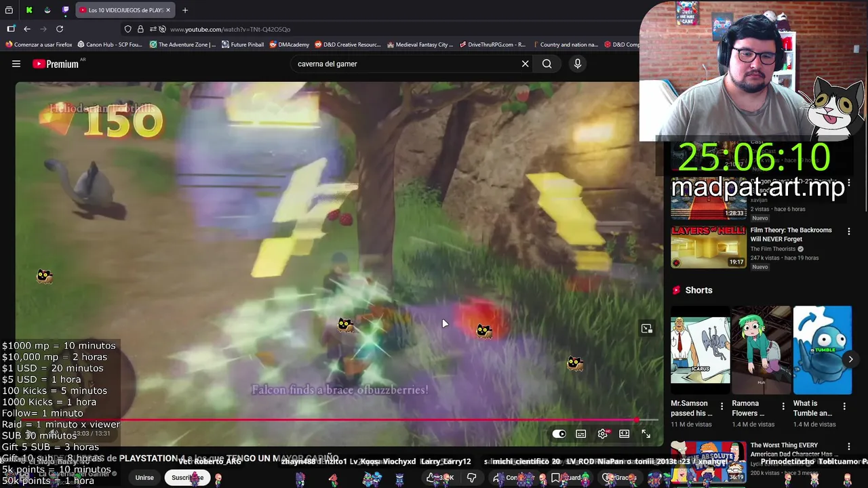
Task: Open options menu for Film Theory video
Action: tap(848, 232)
